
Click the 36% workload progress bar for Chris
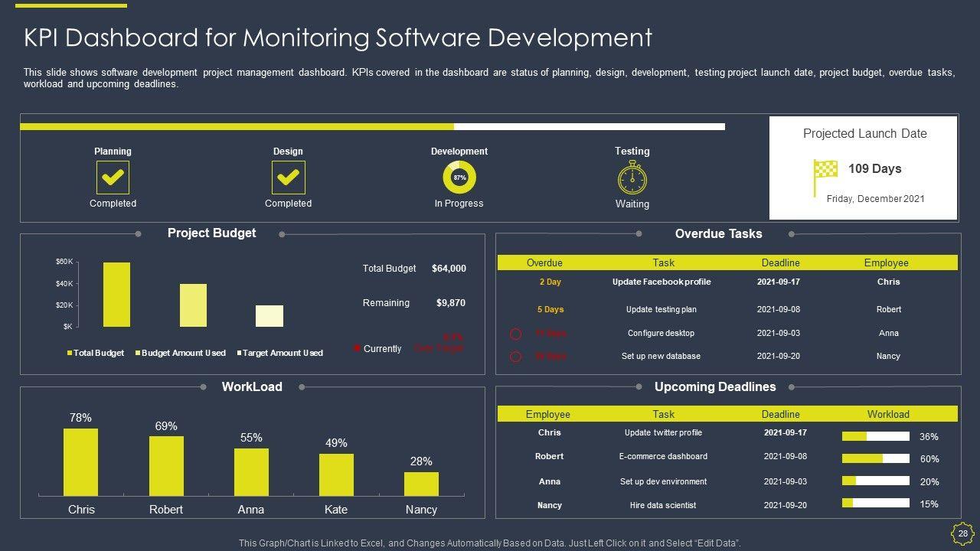[876, 436]
